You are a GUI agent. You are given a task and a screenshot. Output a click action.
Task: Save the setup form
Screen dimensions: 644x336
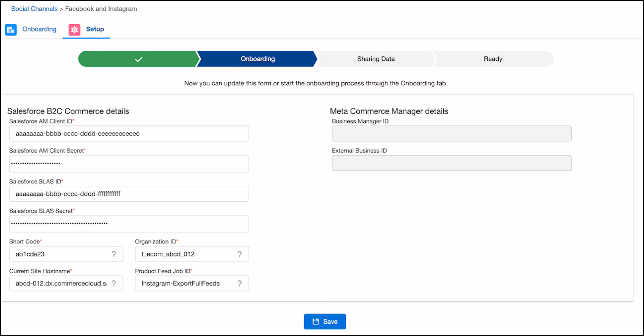(325, 322)
